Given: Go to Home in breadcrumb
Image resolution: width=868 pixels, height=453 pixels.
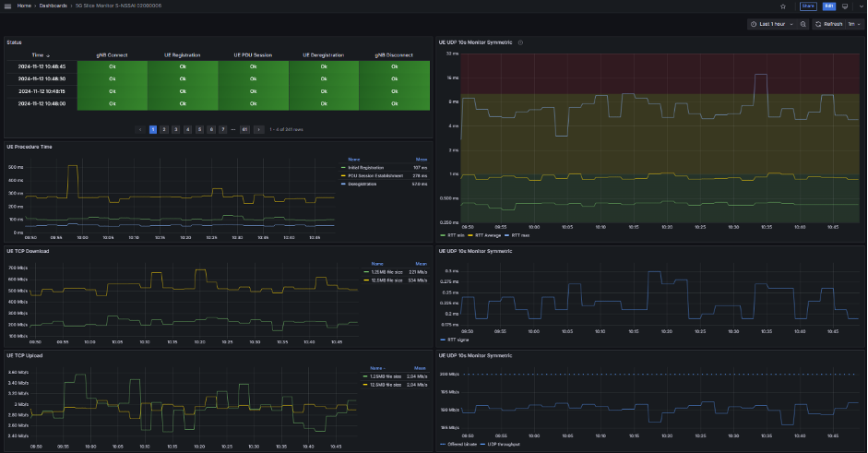Looking at the screenshot, I should [24, 6].
